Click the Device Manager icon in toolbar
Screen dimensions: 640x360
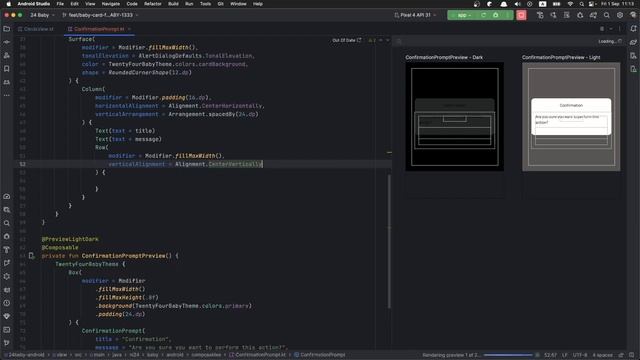point(567,15)
